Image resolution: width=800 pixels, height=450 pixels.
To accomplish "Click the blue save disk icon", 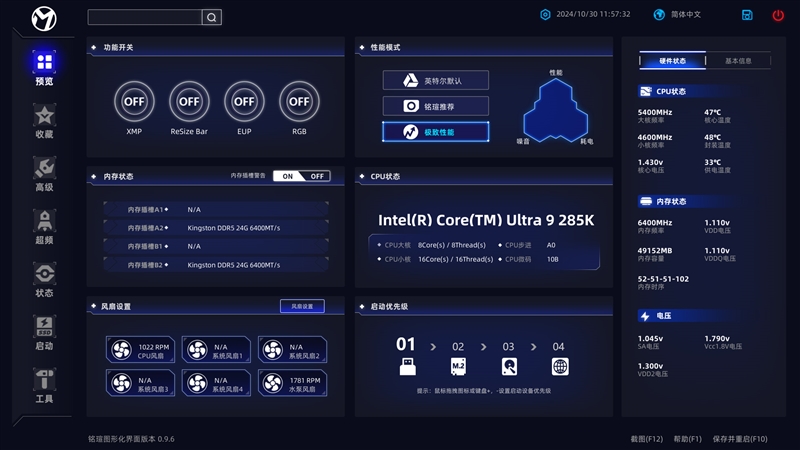I will tap(747, 15).
